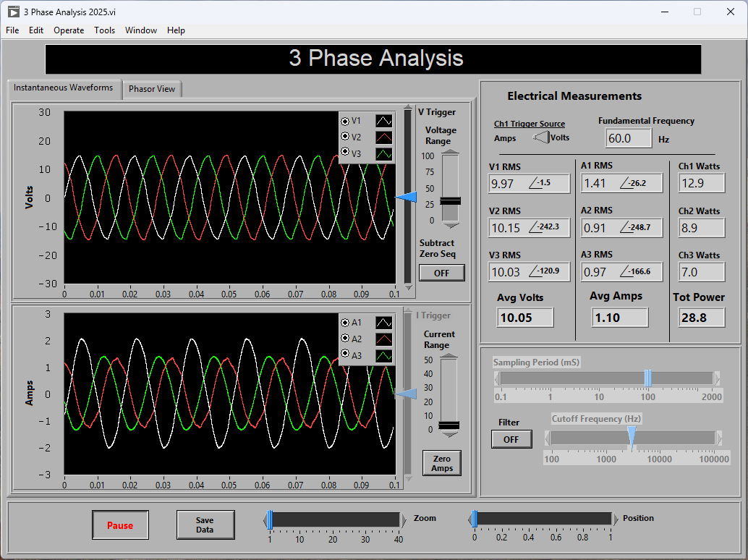
Task: Turn on the Filter OFF toggle
Action: tap(511, 439)
